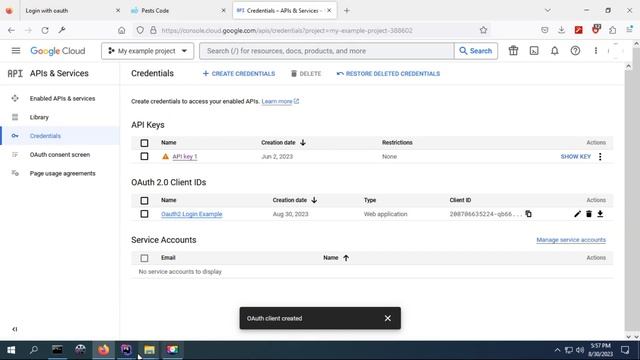
Task: Go back to the previous page
Action: point(11,30)
